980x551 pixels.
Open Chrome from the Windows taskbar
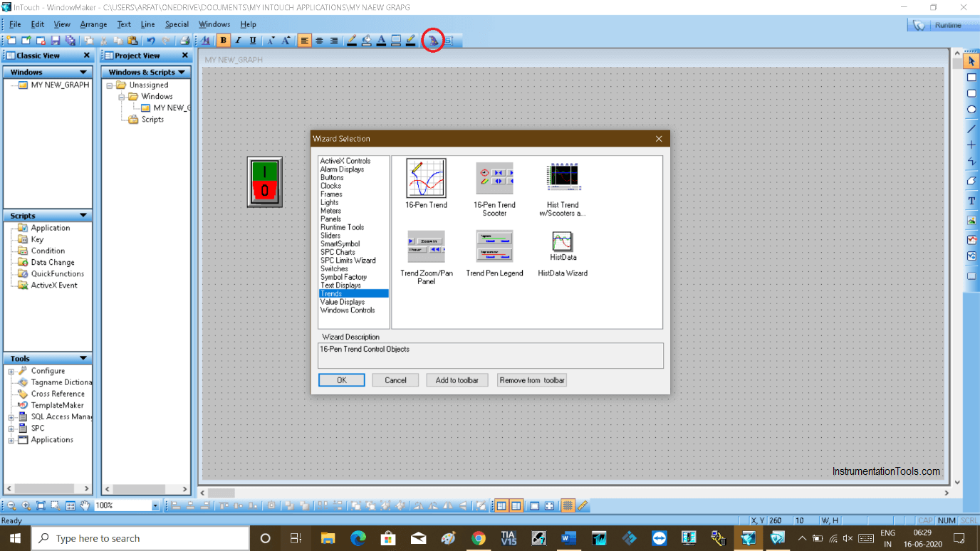[x=479, y=538]
